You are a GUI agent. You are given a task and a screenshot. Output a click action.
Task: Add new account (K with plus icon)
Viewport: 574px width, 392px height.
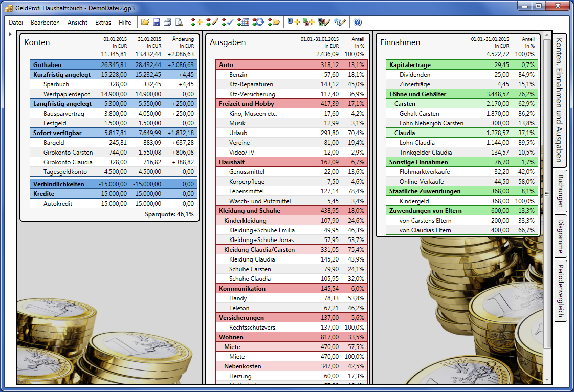click(x=293, y=22)
